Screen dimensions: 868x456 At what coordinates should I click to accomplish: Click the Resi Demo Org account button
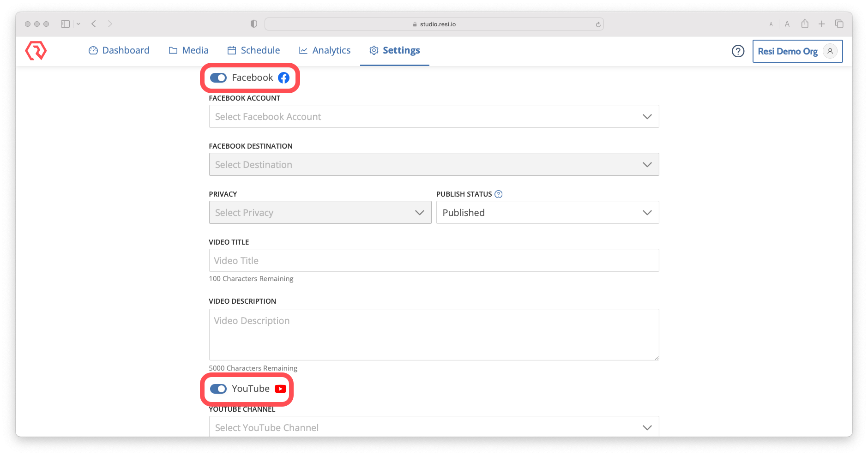coord(797,51)
